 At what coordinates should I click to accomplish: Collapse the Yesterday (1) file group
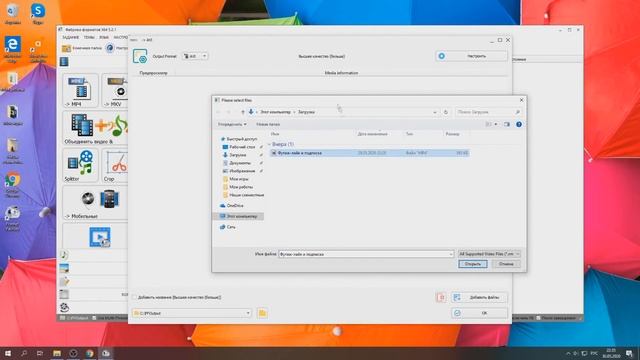[269, 144]
